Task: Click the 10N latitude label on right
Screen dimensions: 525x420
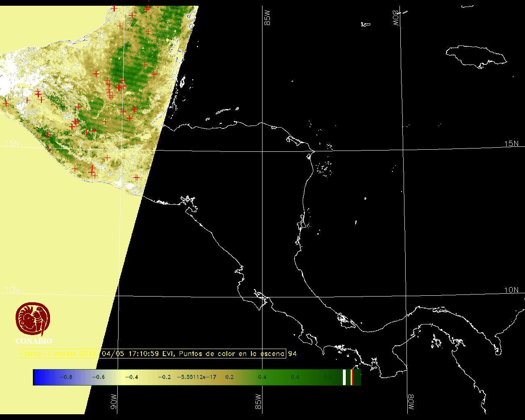Action: [x=511, y=290]
